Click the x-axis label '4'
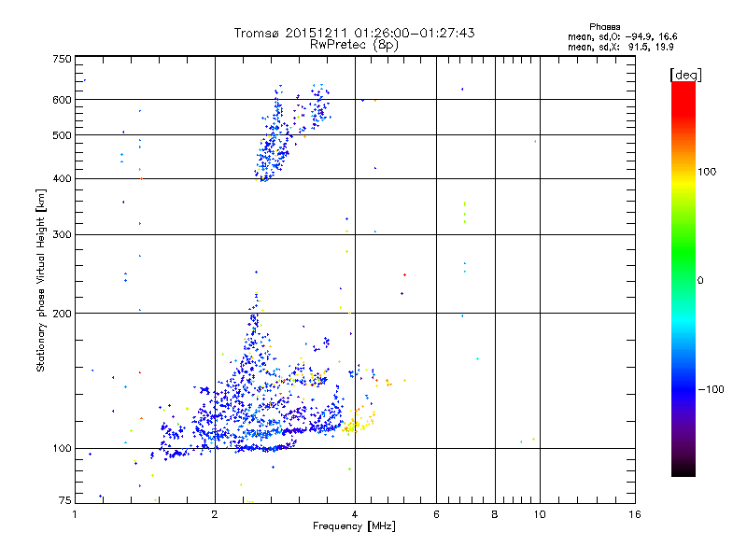747x560 pixels. [x=355, y=514]
